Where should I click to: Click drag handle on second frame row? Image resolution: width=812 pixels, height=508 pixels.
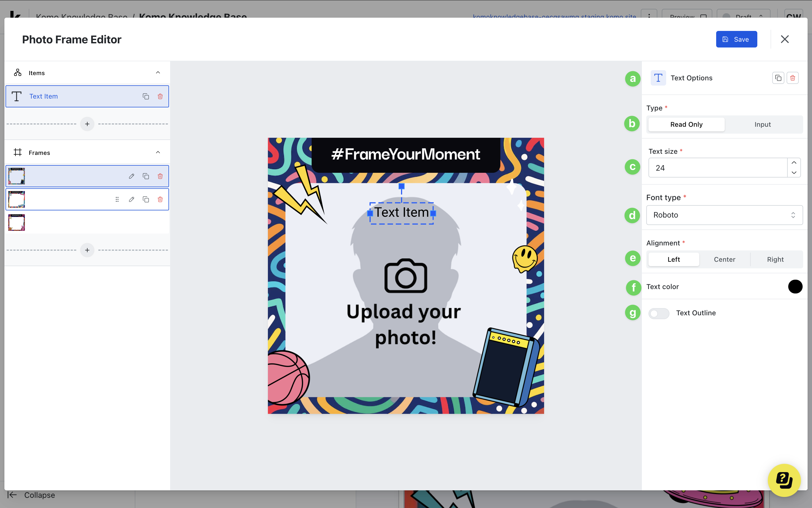117,200
